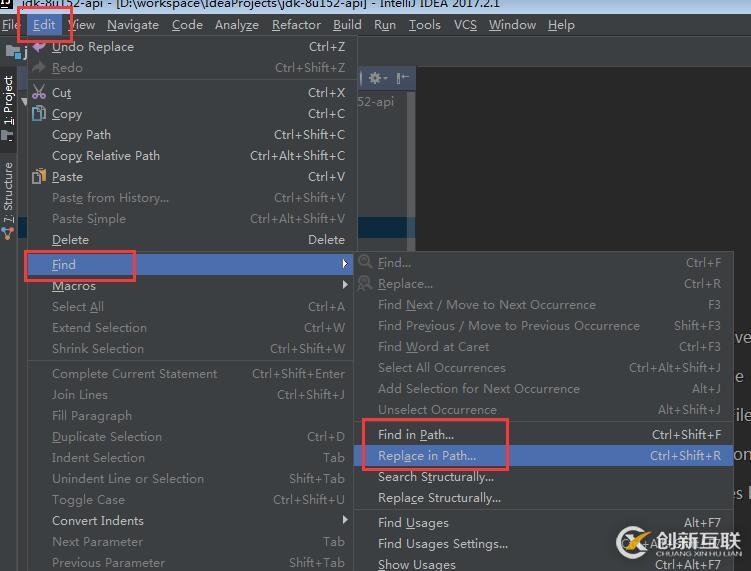Open the Tools menu
Image resolution: width=751 pixels, height=571 pixels.
click(x=424, y=25)
